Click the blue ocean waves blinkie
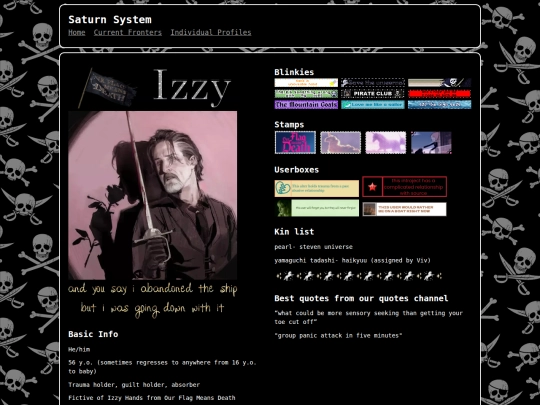Viewport: 540px width, 405px height. pos(439,105)
